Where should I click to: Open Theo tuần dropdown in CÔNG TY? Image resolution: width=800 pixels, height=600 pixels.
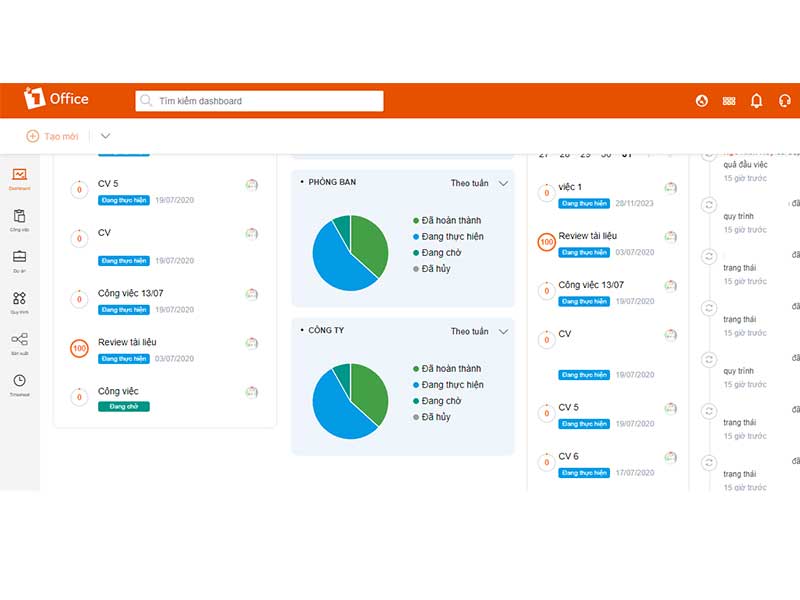click(479, 332)
